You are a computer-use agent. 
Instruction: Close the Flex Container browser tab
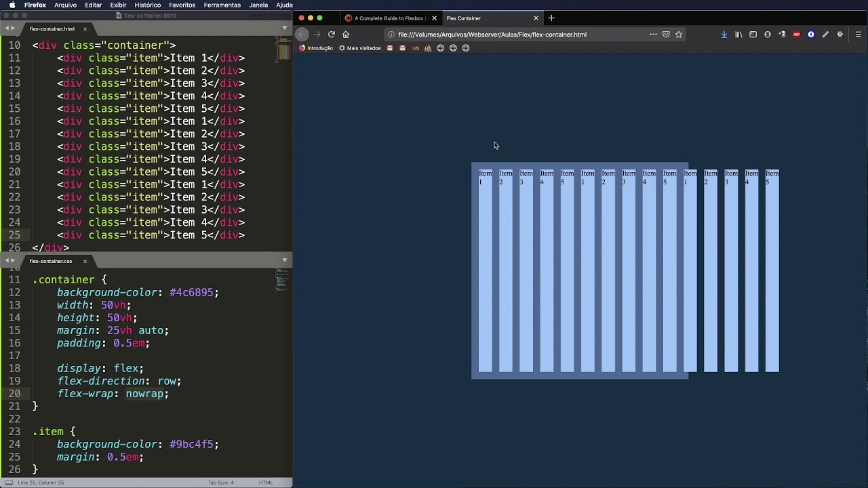pos(536,18)
